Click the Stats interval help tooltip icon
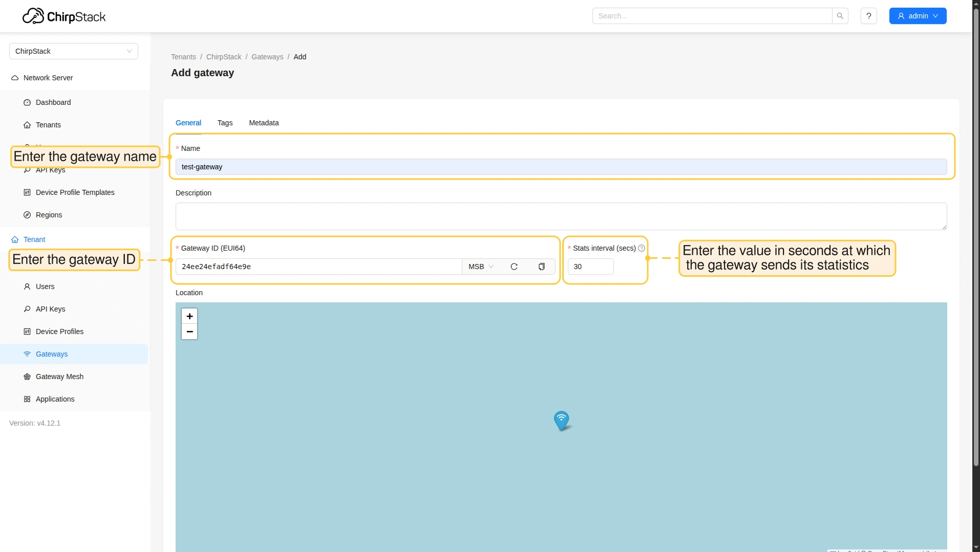Image resolution: width=980 pixels, height=552 pixels. tap(642, 248)
